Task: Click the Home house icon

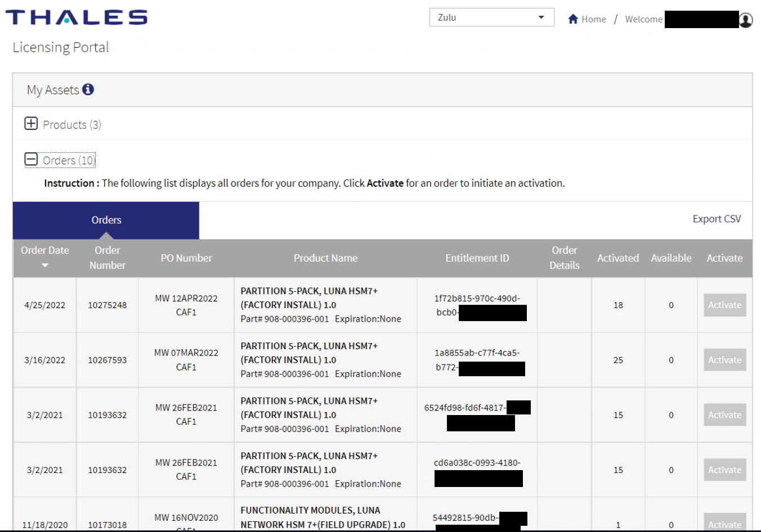Action: click(x=573, y=19)
